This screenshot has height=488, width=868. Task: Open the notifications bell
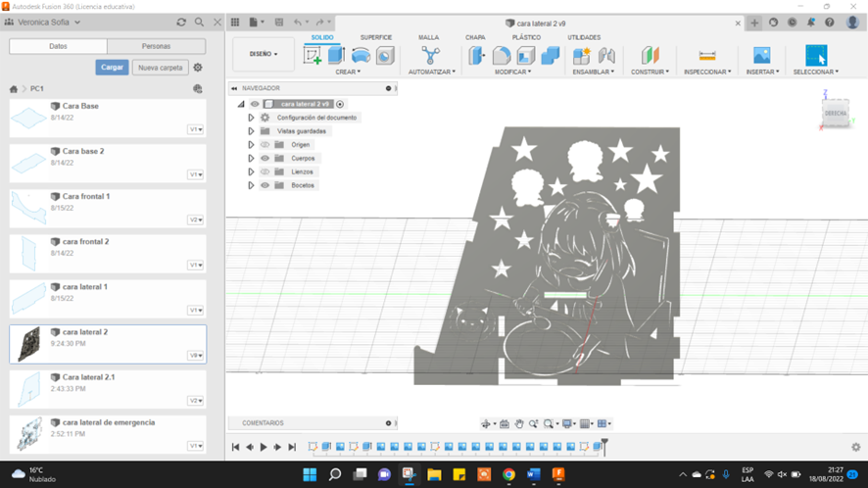[x=810, y=23]
